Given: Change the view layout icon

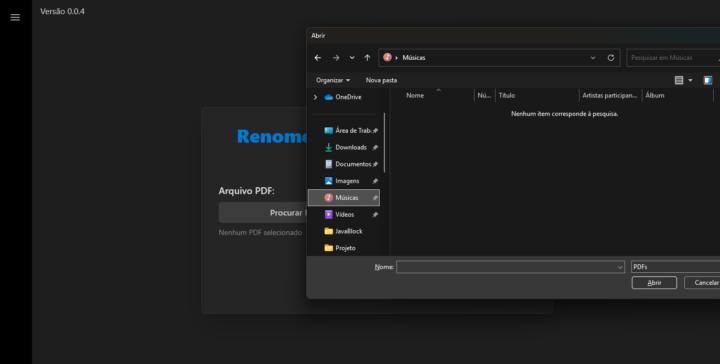Looking at the screenshot, I should point(679,80).
